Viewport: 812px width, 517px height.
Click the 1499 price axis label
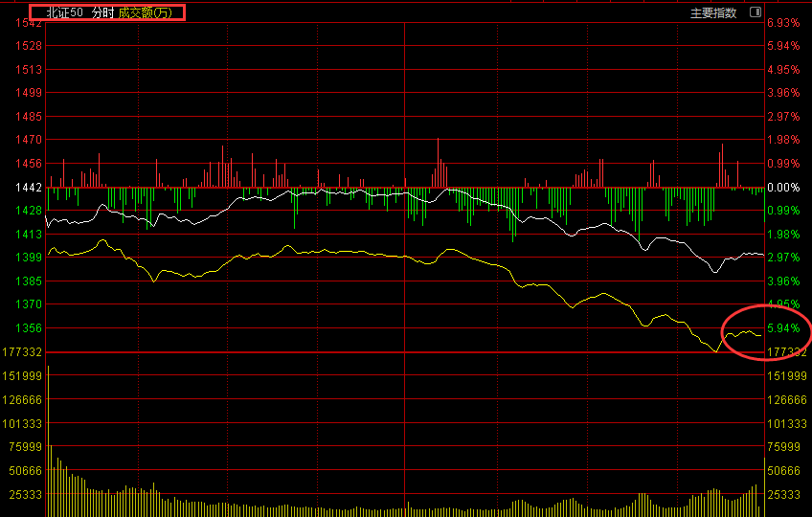pos(29,93)
